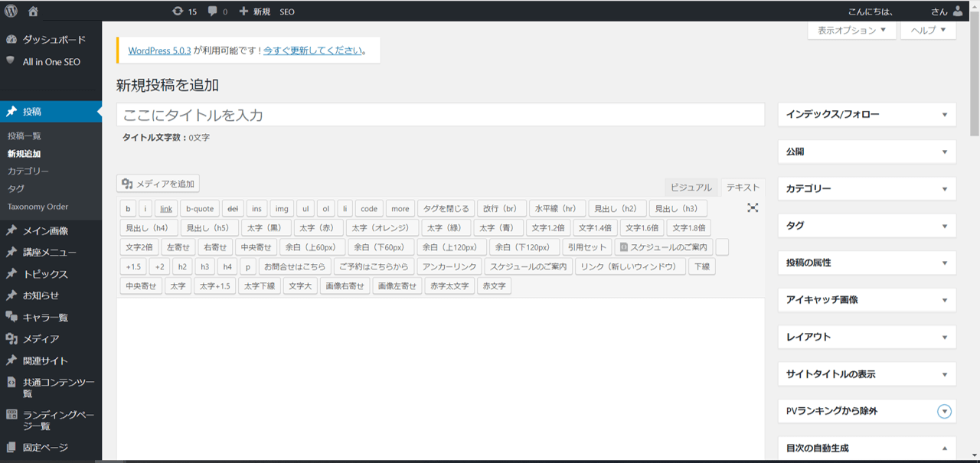Screen dimensions: 980x463
Task: Select the 投稿 sidebar menu
Action: (x=51, y=112)
